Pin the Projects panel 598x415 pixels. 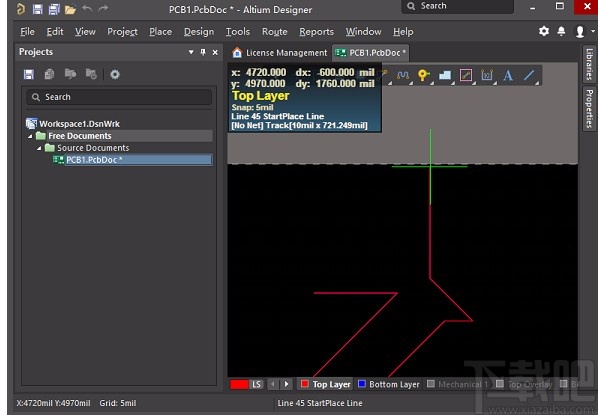[203, 52]
